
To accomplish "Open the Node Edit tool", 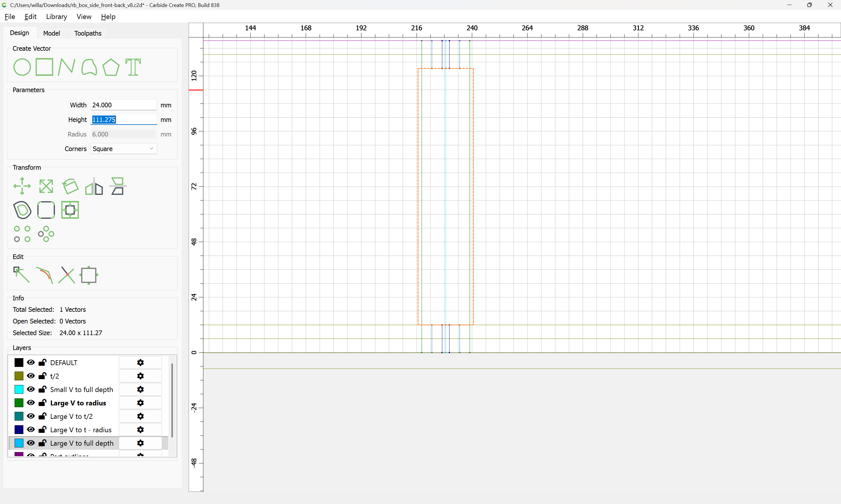I will (x=21, y=275).
